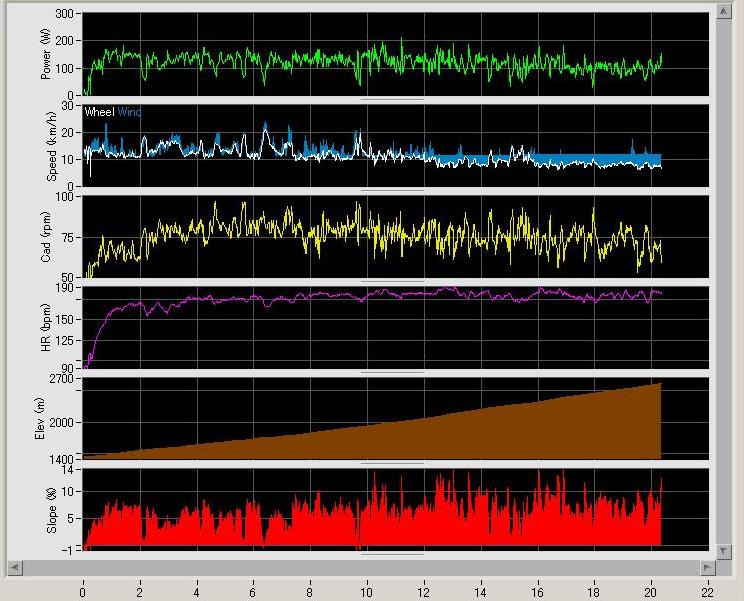Click the resize handle below Cadence graph
Viewport: 744px width, 601px height.
[x=392, y=281]
